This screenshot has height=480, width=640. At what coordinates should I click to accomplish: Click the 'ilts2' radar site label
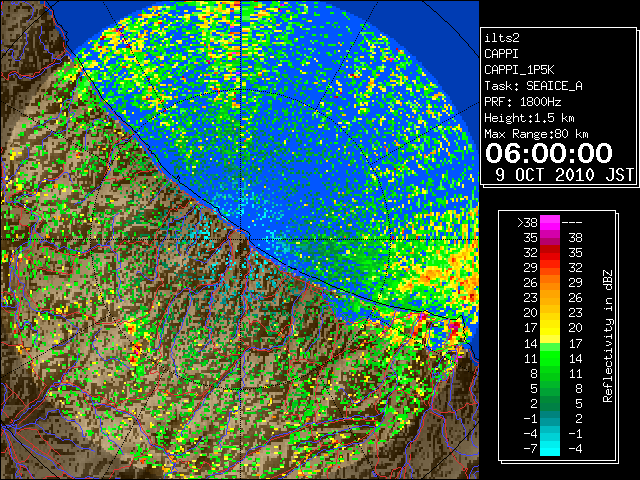coord(502,38)
